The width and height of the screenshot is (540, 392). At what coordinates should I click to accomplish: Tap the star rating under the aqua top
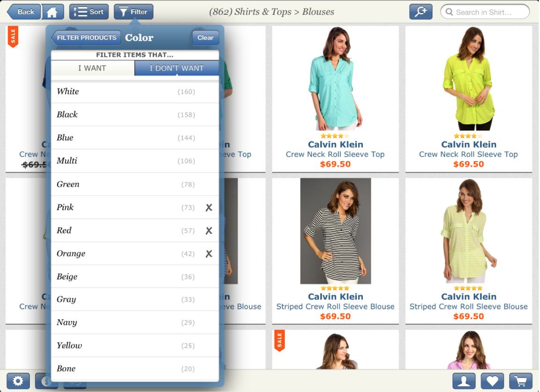tap(335, 136)
